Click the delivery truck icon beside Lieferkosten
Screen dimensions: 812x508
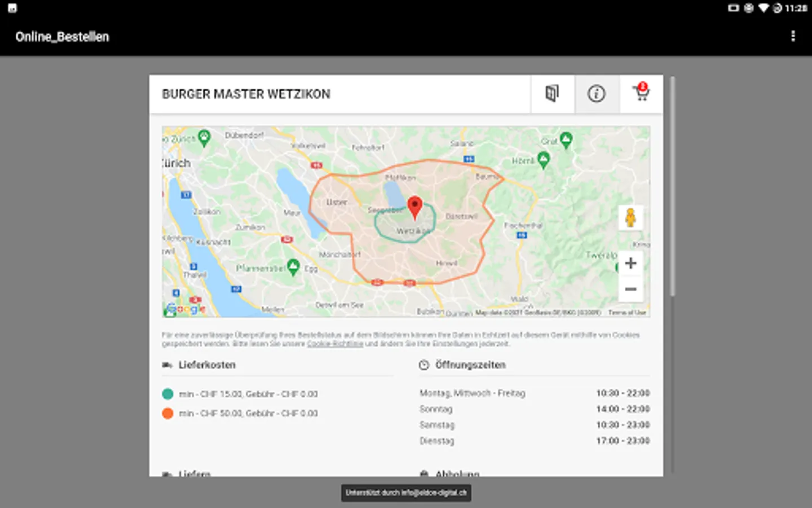pyautogui.click(x=167, y=365)
